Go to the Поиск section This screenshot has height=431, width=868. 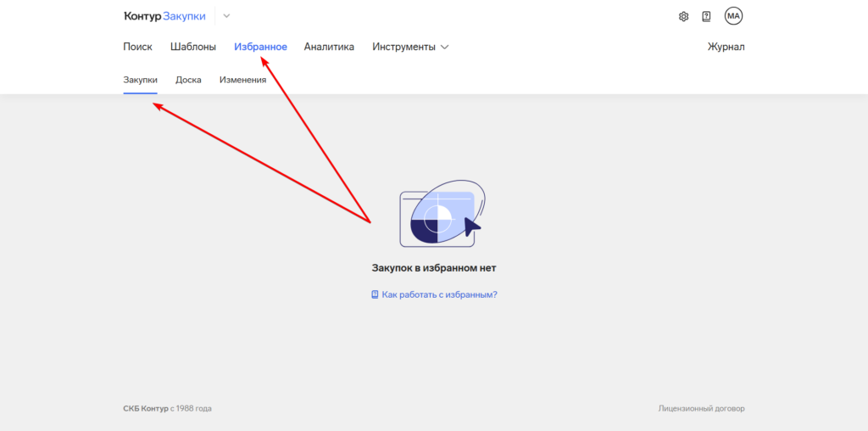(x=137, y=47)
